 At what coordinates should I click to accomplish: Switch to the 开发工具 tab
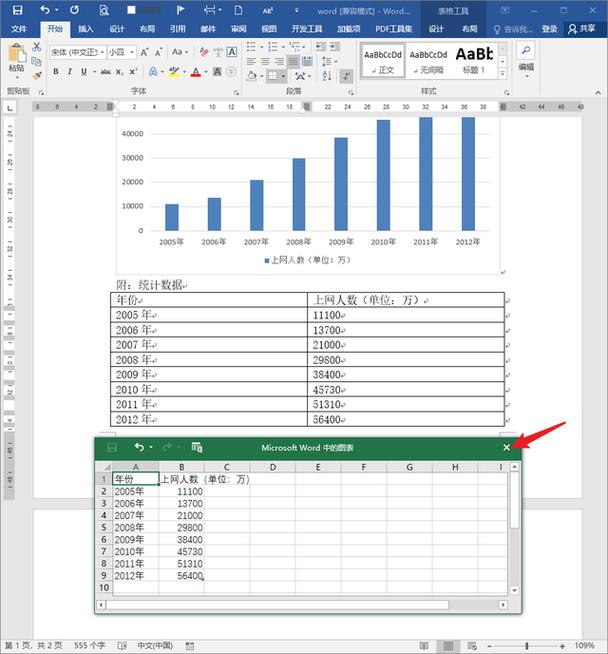tap(307, 29)
